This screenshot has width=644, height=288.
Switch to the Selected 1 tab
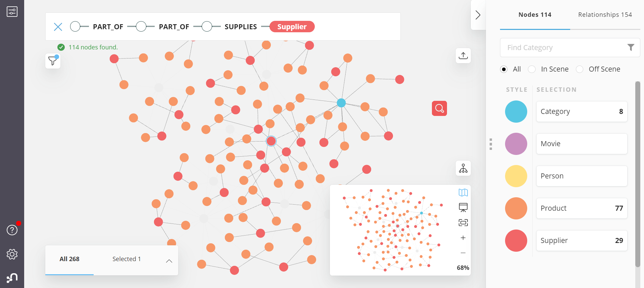coord(127,259)
